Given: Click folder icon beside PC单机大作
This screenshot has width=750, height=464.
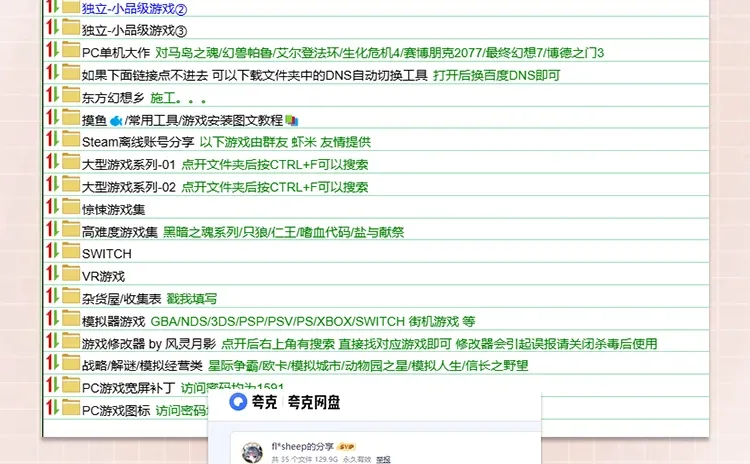Looking at the screenshot, I should coord(71,49).
